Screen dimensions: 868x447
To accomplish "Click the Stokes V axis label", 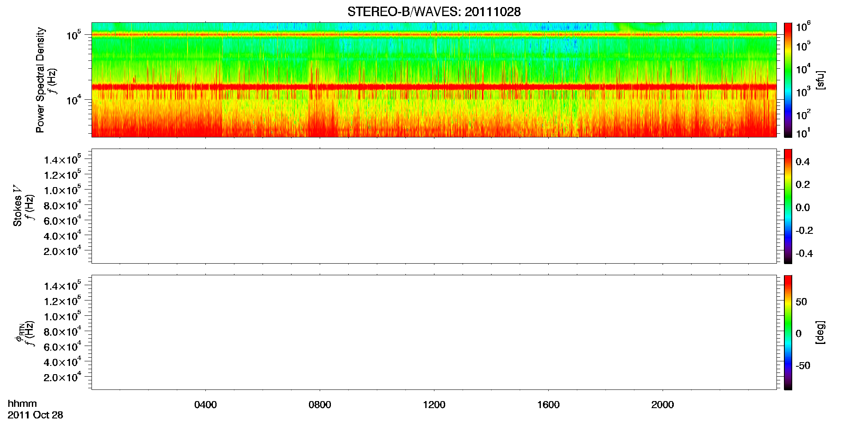I will (17, 206).
